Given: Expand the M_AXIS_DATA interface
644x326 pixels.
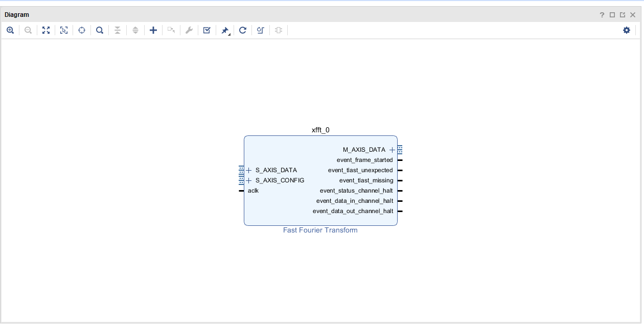Looking at the screenshot, I should (393, 150).
